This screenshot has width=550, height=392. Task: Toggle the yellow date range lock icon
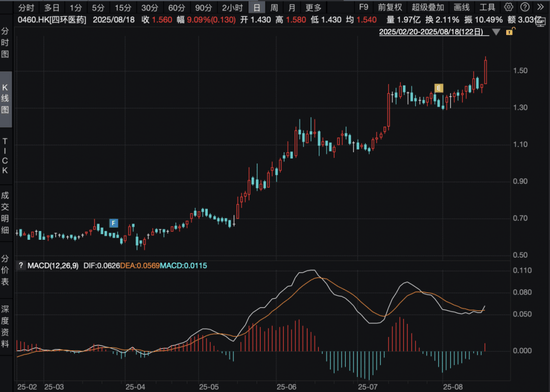pyautogui.click(x=510, y=32)
